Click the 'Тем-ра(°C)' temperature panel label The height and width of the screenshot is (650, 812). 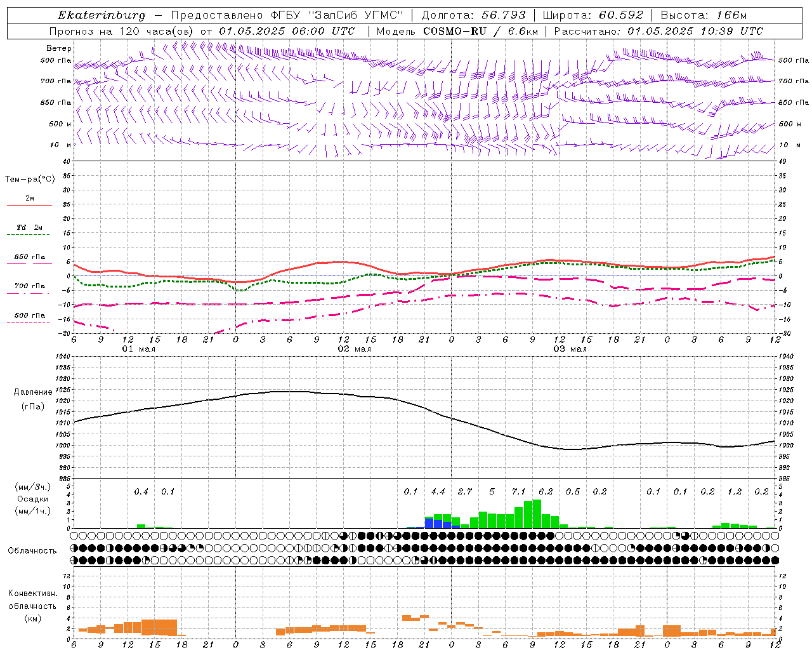coord(30,180)
